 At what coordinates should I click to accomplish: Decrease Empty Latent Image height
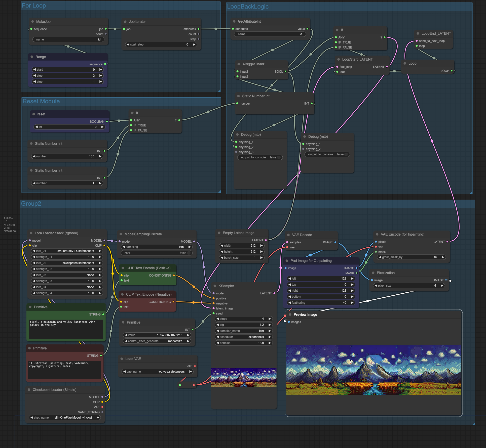[x=222, y=252]
